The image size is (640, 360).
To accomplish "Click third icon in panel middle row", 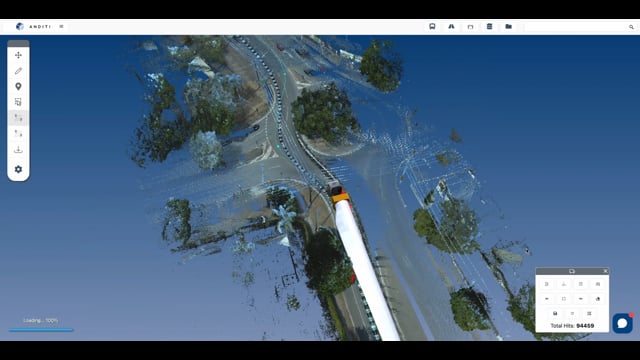I will 581,299.
